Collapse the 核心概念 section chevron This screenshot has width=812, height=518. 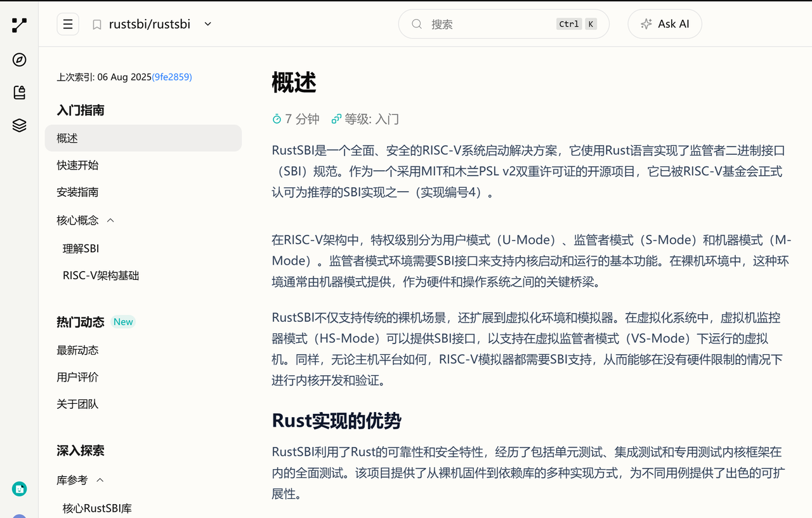pyautogui.click(x=110, y=220)
